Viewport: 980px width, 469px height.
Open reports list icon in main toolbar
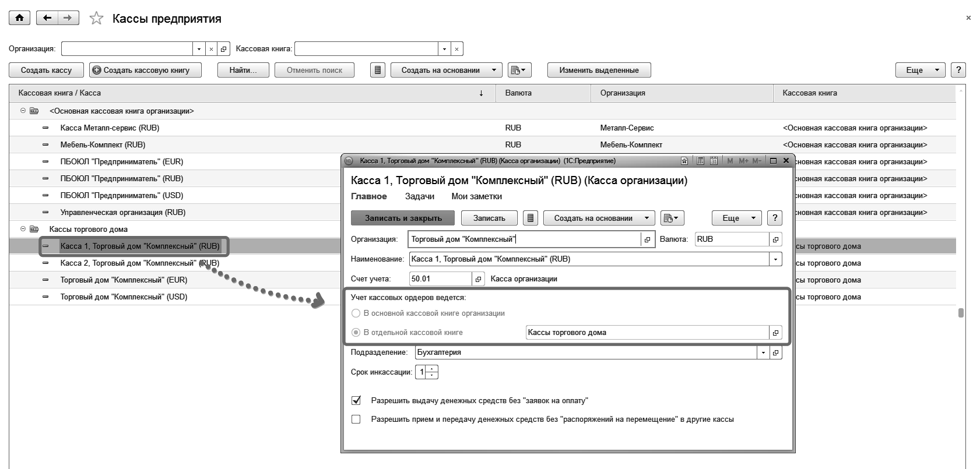(x=378, y=70)
